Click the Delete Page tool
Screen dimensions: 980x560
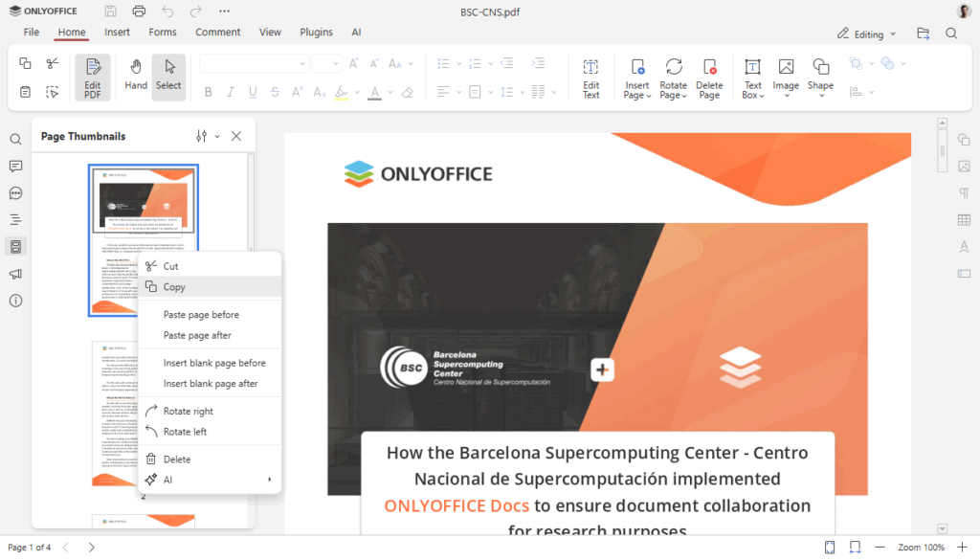pyautogui.click(x=709, y=77)
